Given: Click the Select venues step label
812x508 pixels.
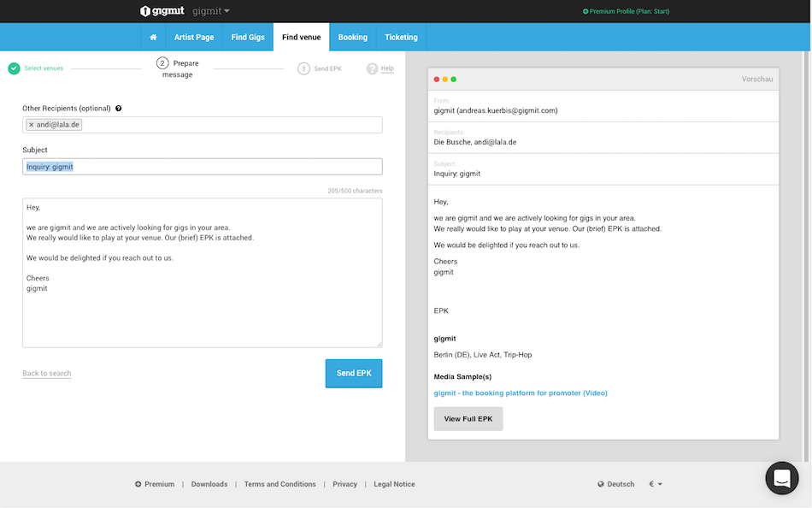Looking at the screenshot, I should 44,68.
